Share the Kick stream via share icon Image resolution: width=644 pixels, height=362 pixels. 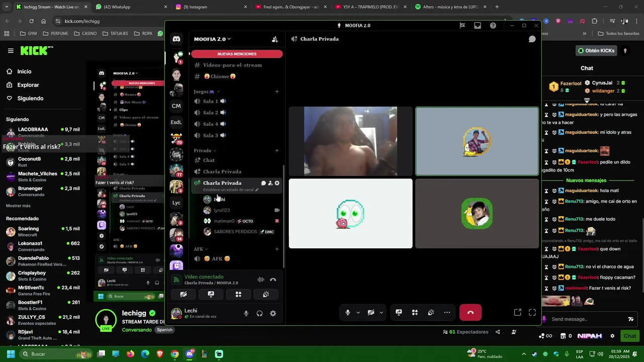coord(498,332)
